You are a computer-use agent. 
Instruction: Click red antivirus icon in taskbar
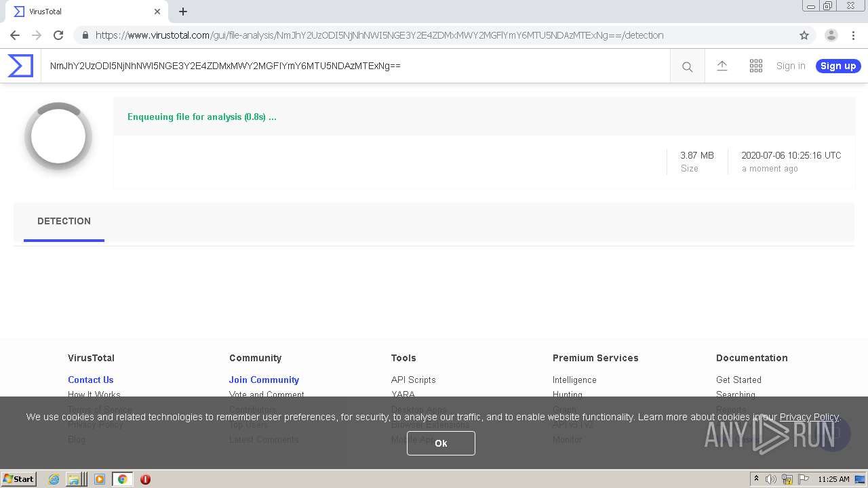click(145, 479)
